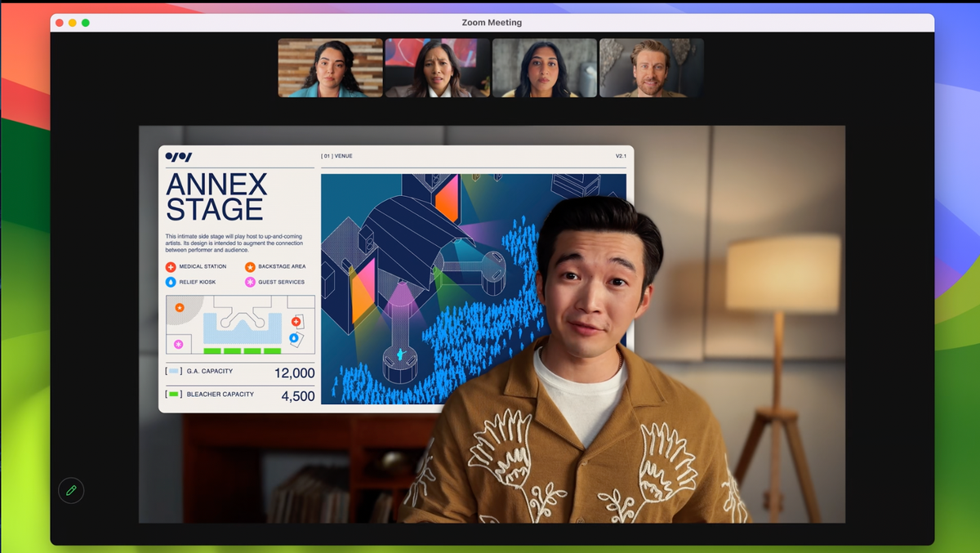Select the red medical marker on the floor plan

coord(296,322)
